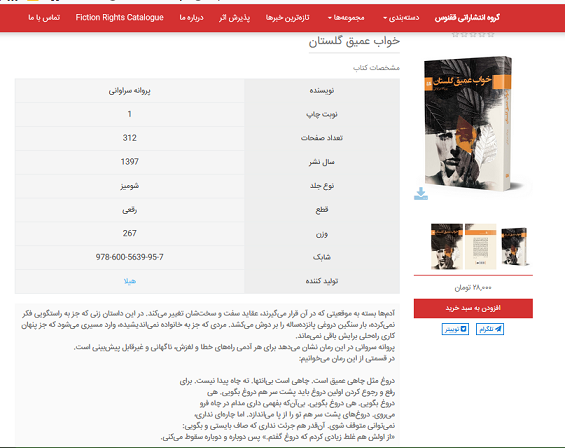The width and height of the screenshot is (565, 448).
Task: Share via the Telegram button
Action: click(x=490, y=329)
